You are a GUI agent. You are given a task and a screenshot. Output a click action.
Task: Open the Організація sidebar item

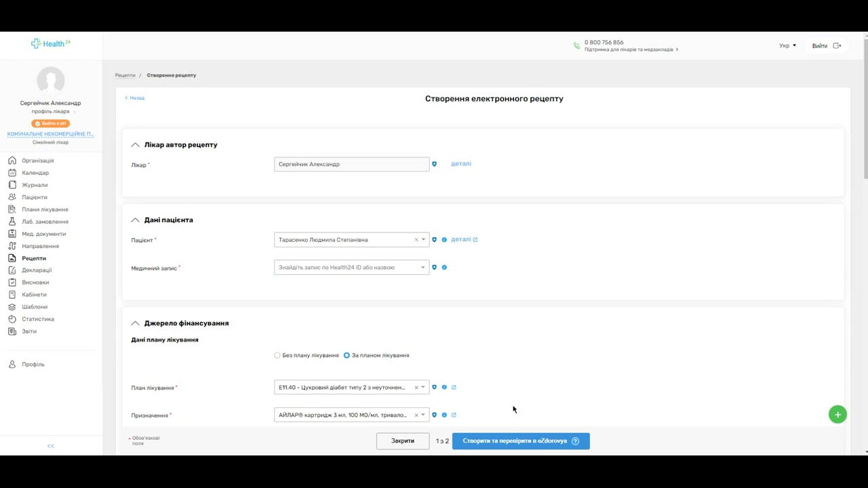37,161
